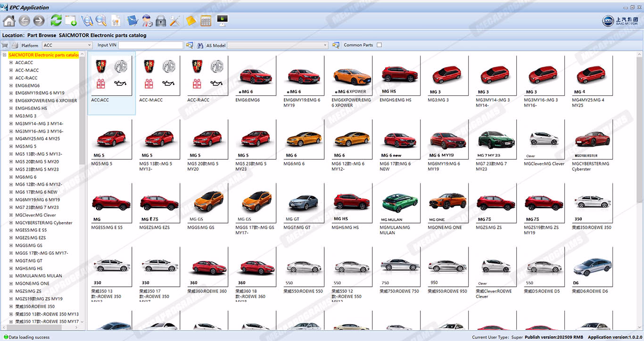The image size is (644, 341).
Task: Click the monitor icon in toolbar
Action: click(x=222, y=20)
